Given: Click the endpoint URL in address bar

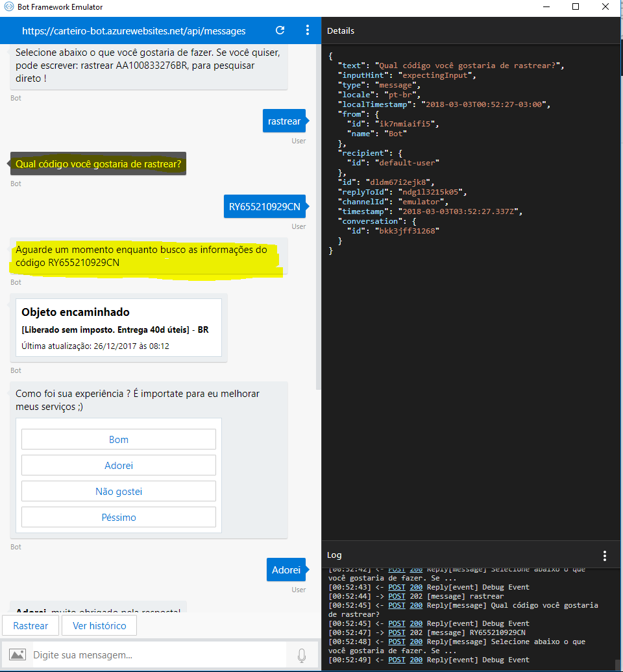Looking at the screenshot, I should click(x=134, y=31).
